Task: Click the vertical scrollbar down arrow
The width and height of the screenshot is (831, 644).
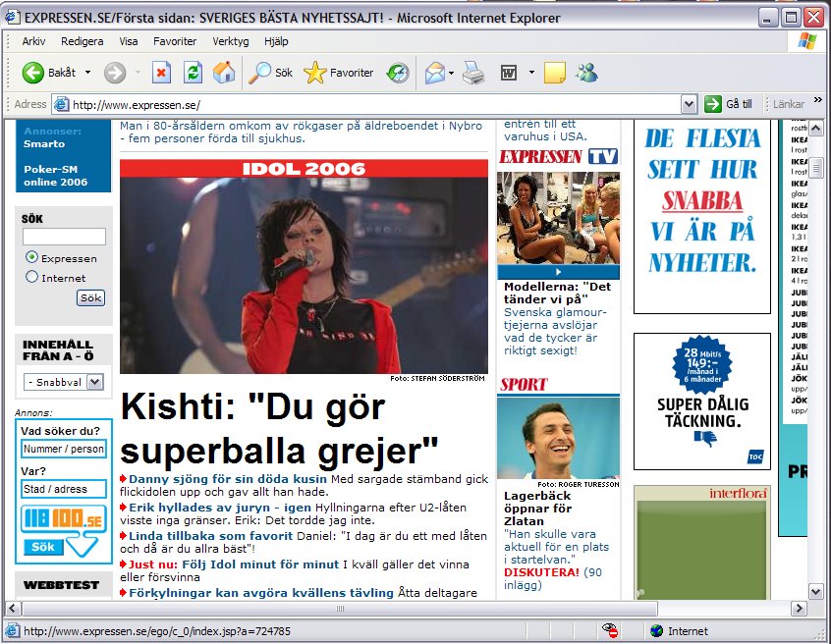Action: click(815, 592)
